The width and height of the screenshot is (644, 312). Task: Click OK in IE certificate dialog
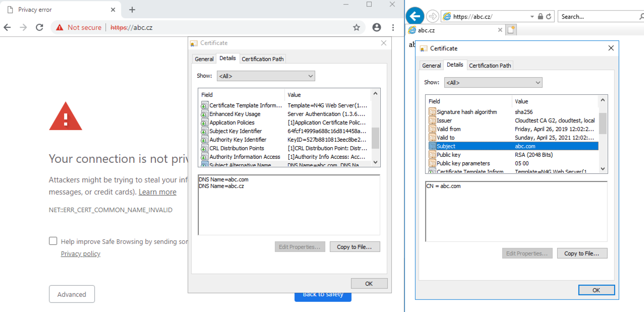pyautogui.click(x=597, y=290)
